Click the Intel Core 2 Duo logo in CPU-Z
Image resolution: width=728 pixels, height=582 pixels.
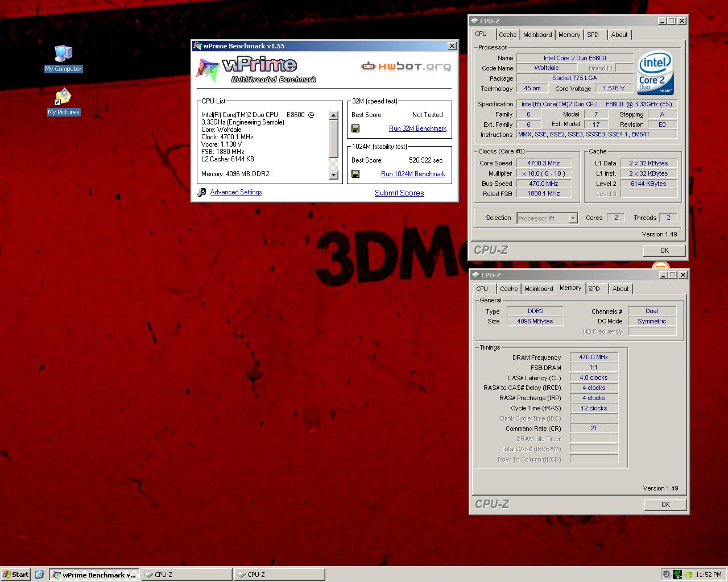655,73
